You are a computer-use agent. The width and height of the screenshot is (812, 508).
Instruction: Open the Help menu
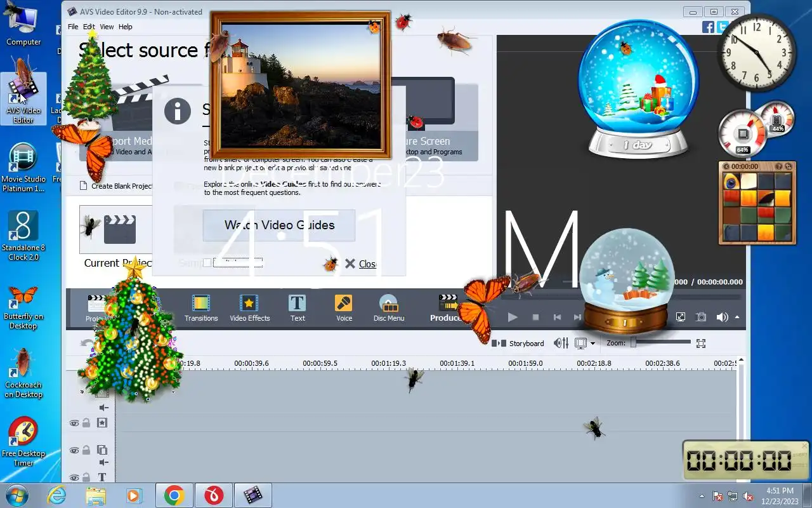(126, 27)
